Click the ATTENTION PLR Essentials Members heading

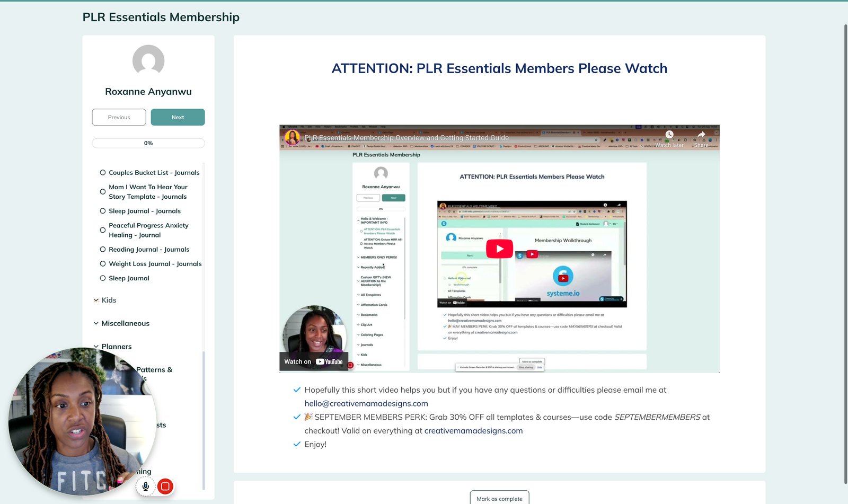pos(499,68)
